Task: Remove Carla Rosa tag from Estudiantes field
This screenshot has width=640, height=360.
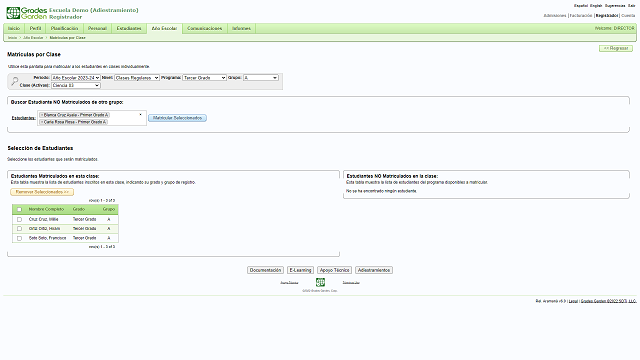Action: tap(42, 122)
